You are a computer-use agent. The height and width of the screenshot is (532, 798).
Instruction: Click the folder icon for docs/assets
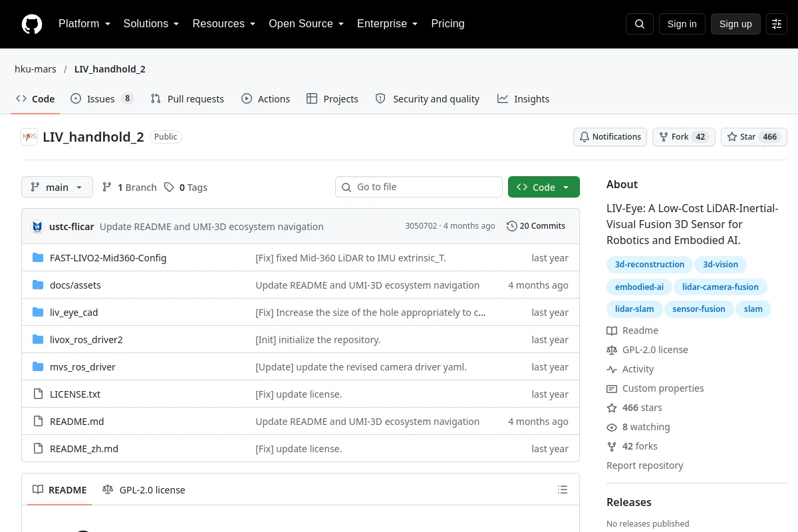(x=38, y=285)
